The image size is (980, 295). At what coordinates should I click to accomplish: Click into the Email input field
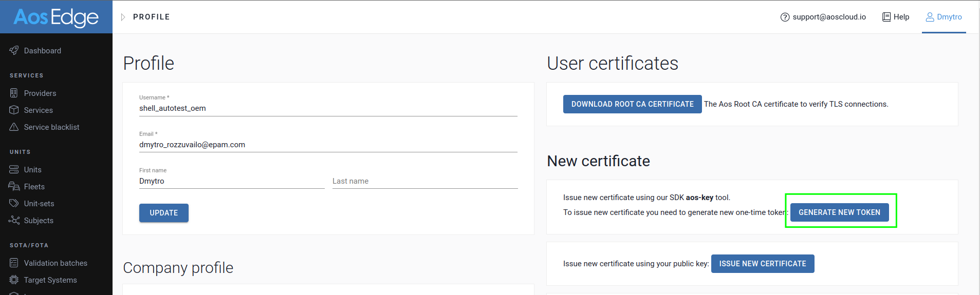click(x=328, y=145)
